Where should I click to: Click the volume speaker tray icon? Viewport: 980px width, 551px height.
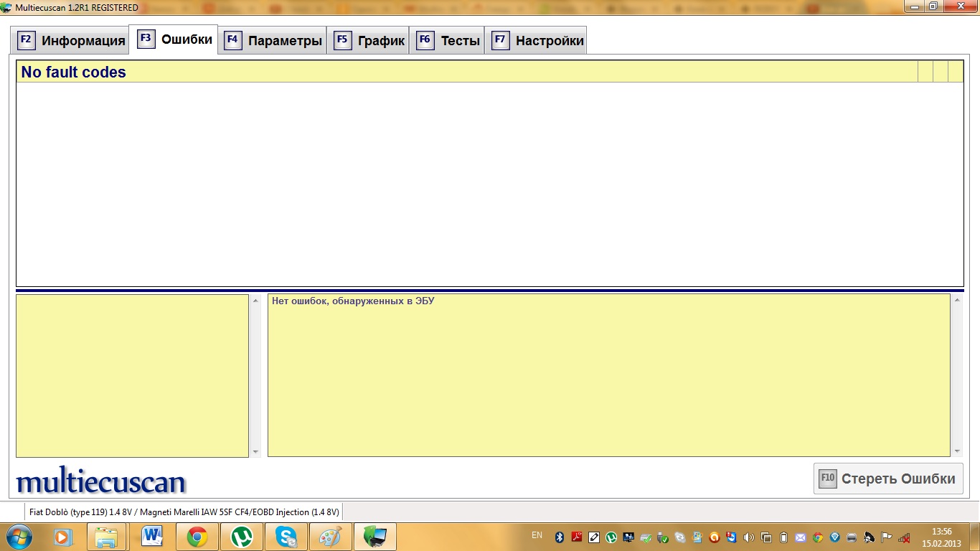click(x=749, y=537)
